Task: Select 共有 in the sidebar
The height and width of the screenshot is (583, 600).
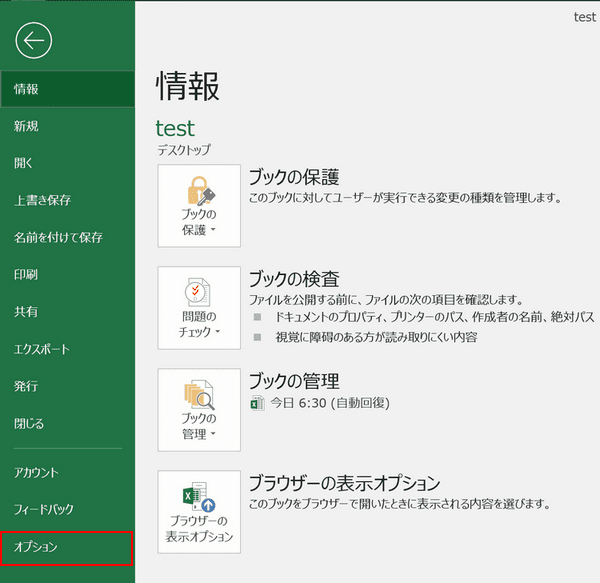Action: 67,311
